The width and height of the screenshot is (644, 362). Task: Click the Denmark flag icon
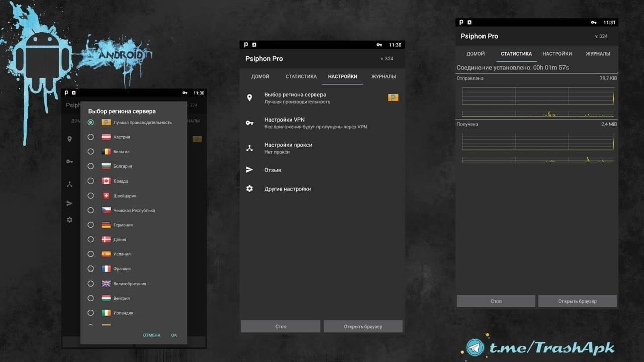[106, 239]
